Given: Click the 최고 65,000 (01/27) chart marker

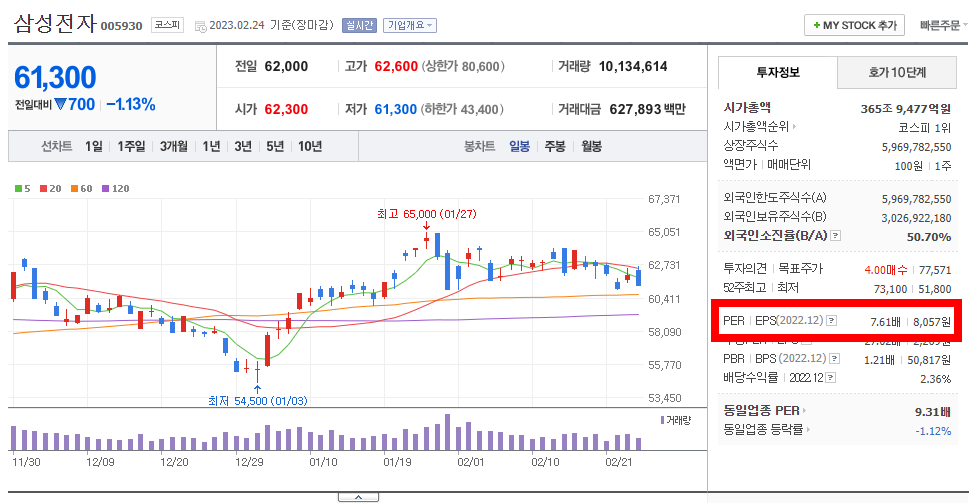Looking at the screenshot, I should pyautogui.click(x=426, y=214).
